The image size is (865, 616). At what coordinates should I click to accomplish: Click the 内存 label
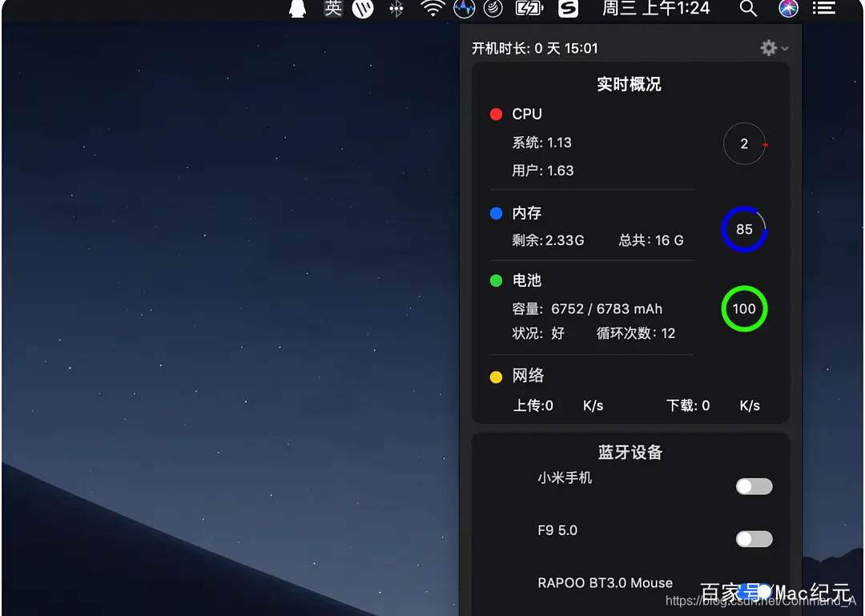pyautogui.click(x=527, y=213)
